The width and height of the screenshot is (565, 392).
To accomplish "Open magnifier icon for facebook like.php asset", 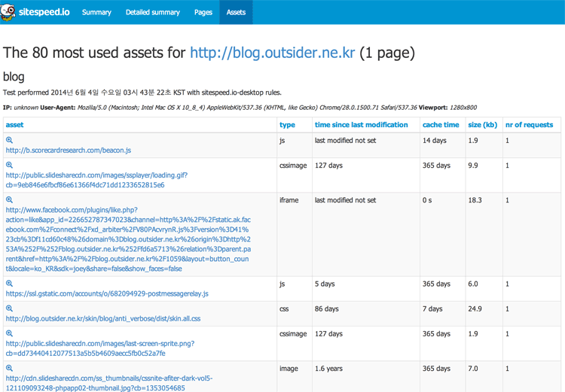I will tap(9, 200).
